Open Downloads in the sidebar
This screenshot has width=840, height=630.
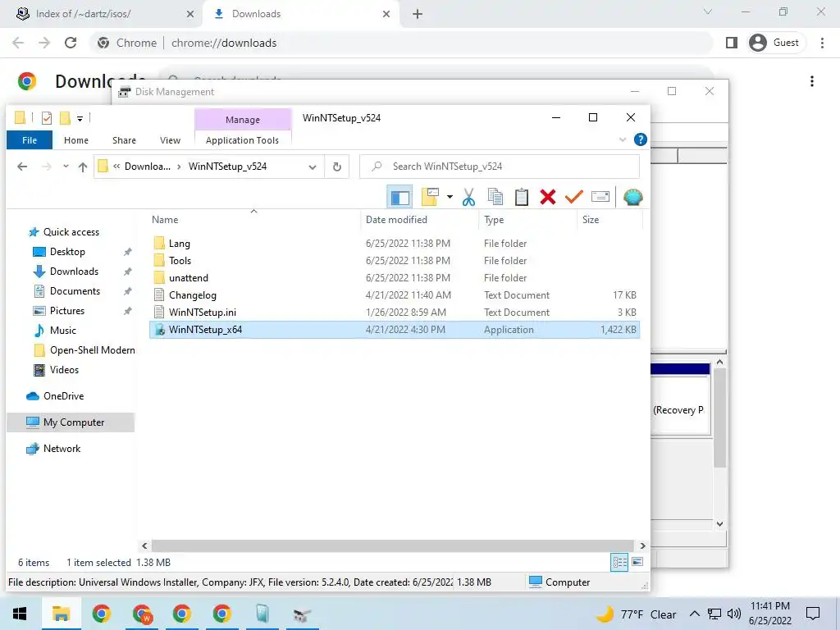(74, 272)
